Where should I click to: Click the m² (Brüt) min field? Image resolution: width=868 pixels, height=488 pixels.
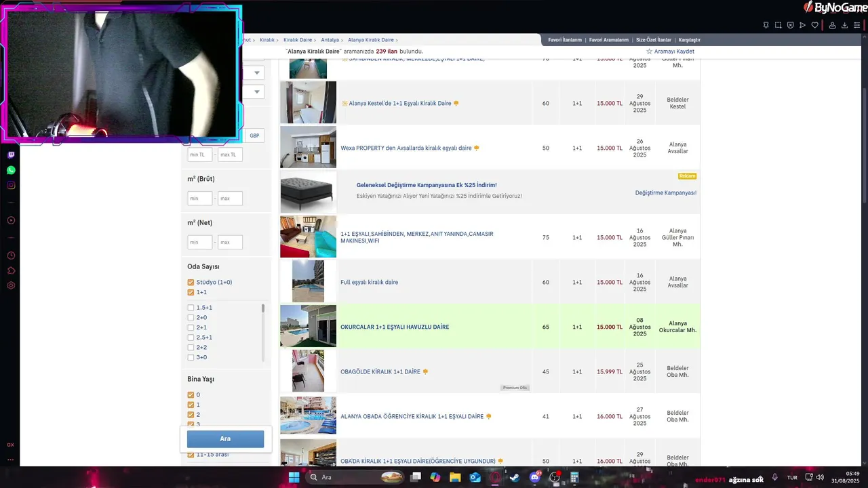click(199, 199)
